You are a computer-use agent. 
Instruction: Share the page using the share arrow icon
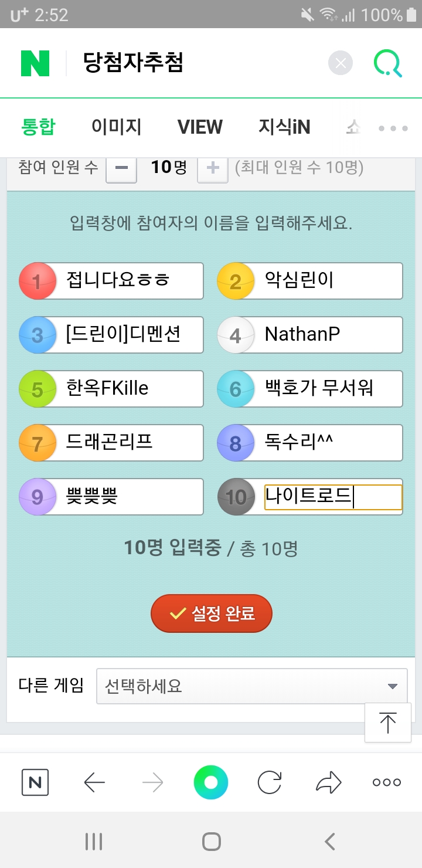coord(328,782)
